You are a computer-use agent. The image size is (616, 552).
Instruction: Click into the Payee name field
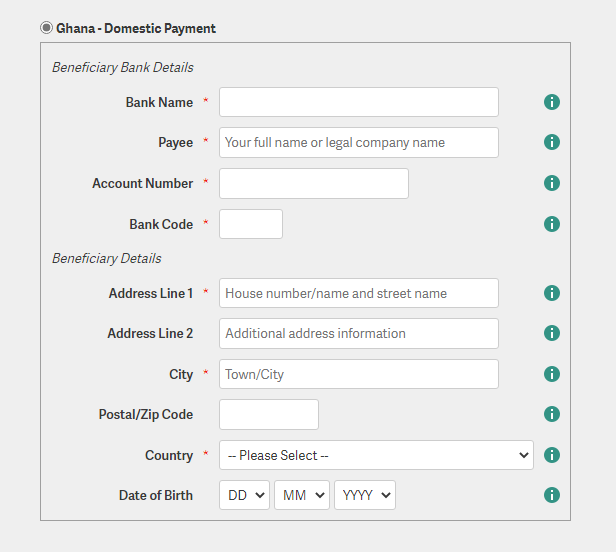(358, 142)
